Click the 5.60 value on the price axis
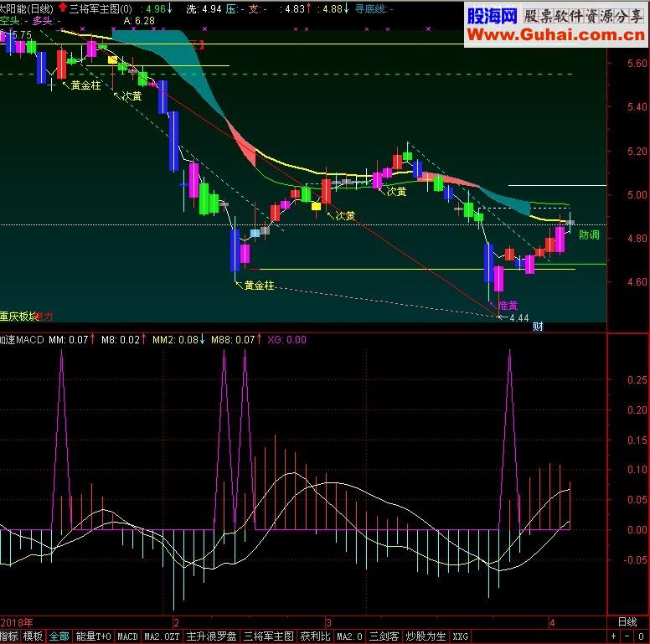 tap(637, 64)
